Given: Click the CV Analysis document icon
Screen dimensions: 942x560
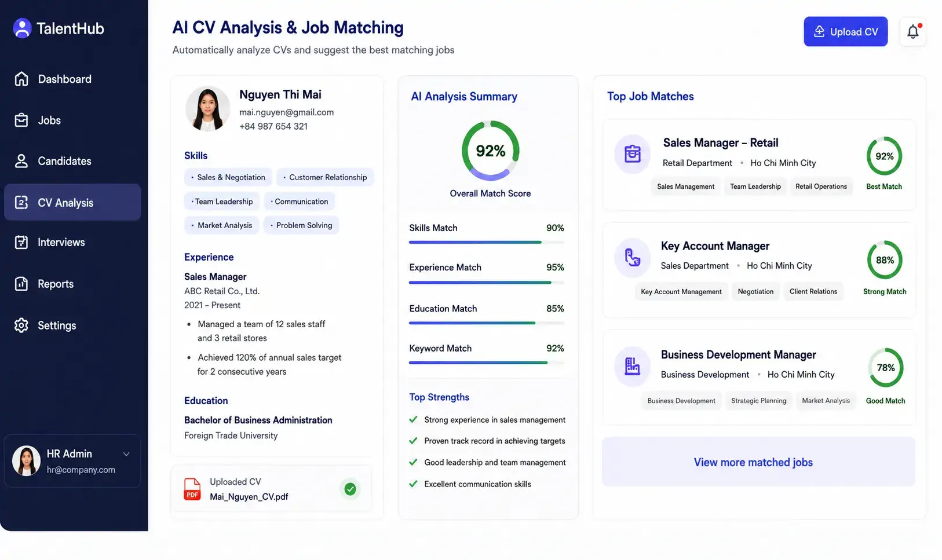Looking at the screenshot, I should click(x=21, y=202).
